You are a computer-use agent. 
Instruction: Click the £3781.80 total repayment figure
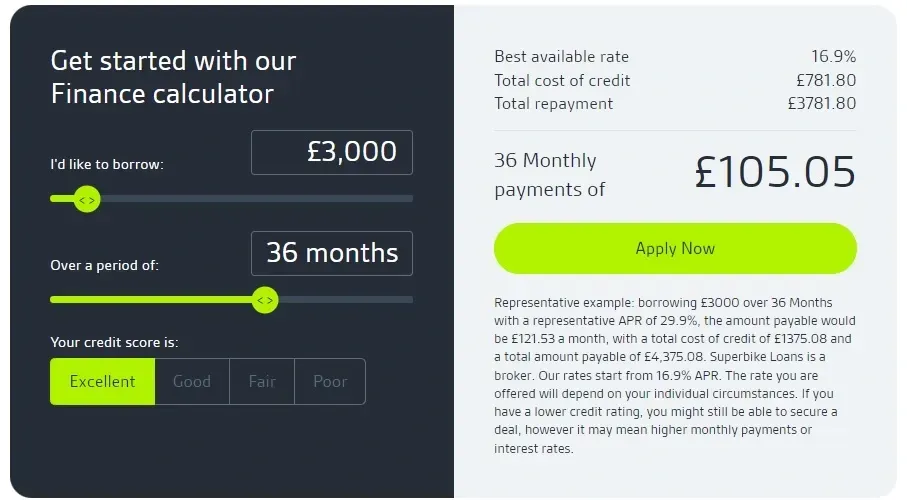[821, 103]
